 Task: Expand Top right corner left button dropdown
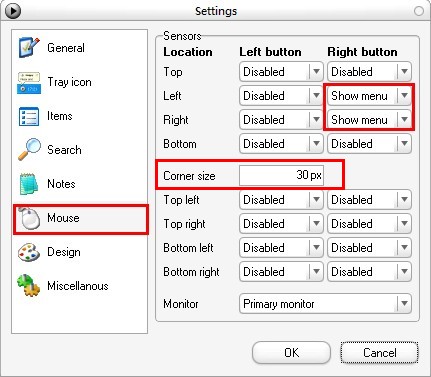pyautogui.click(x=281, y=224)
